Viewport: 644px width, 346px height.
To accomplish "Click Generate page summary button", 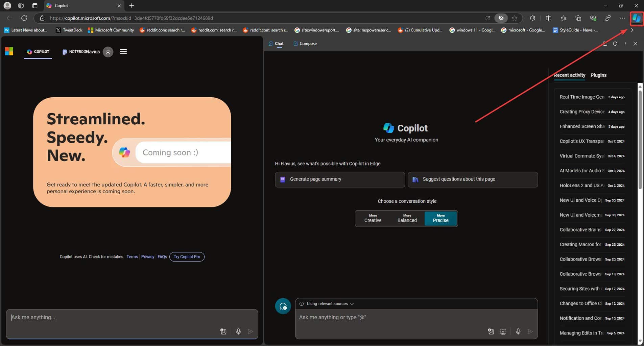I will point(340,179).
